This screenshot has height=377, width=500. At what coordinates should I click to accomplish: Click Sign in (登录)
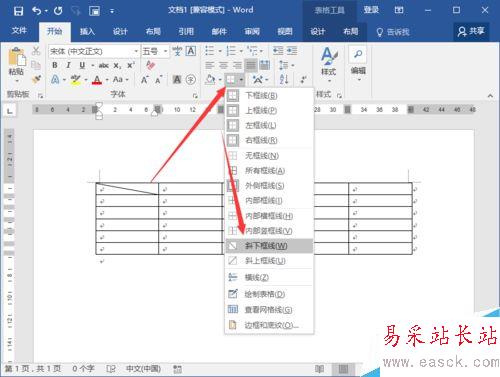coord(371,10)
